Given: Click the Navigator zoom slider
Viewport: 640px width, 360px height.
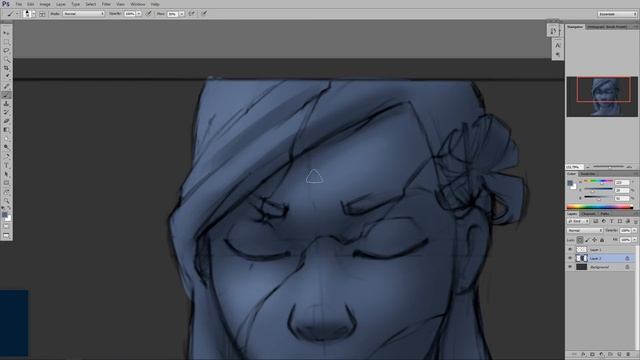Looking at the screenshot, I should [609, 167].
